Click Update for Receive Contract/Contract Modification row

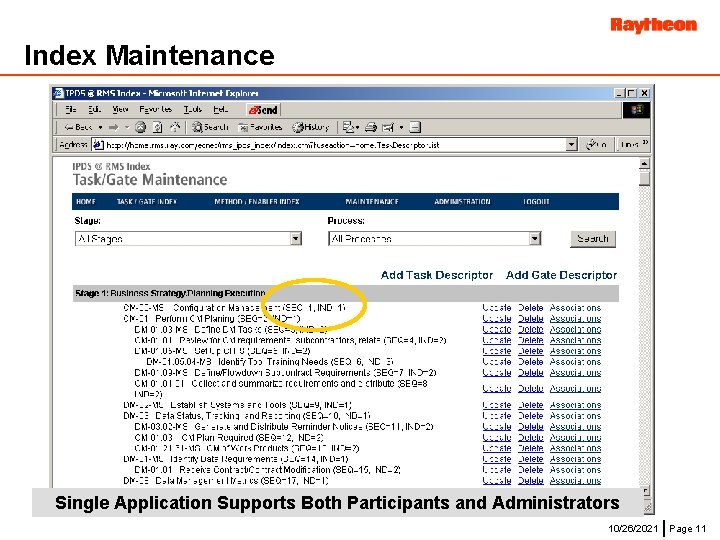coord(496,470)
